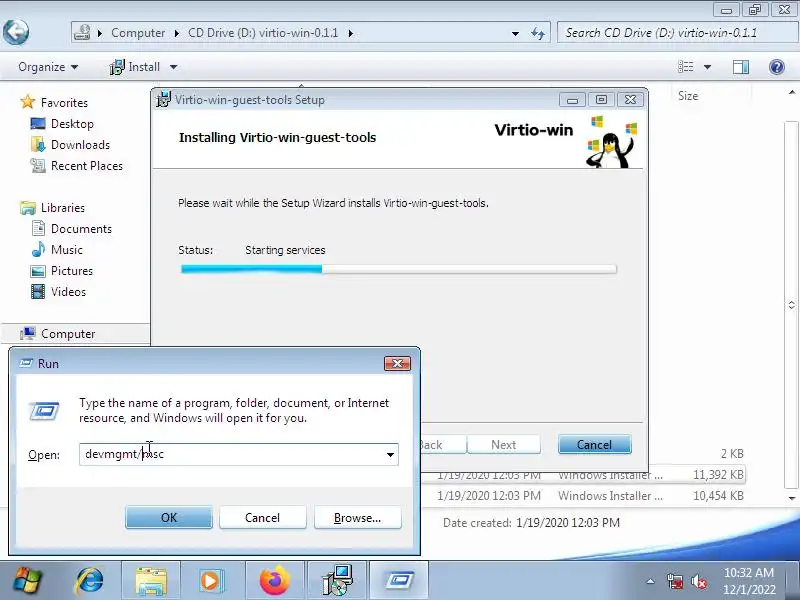Open the Music library icon

tap(38, 249)
